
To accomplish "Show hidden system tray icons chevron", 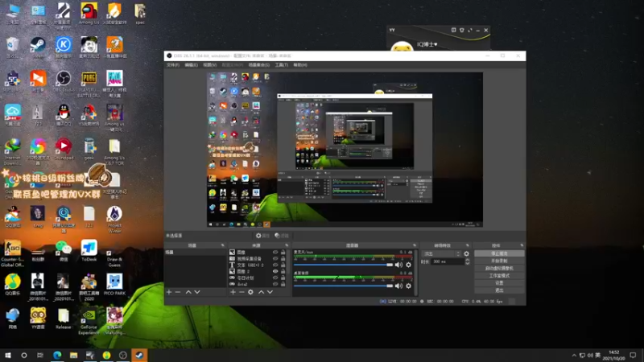I will pos(574,356).
